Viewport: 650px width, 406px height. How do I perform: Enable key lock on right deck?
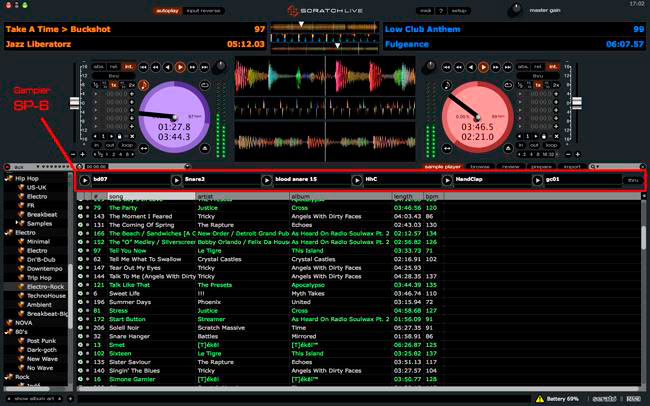[x=447, y=85]
